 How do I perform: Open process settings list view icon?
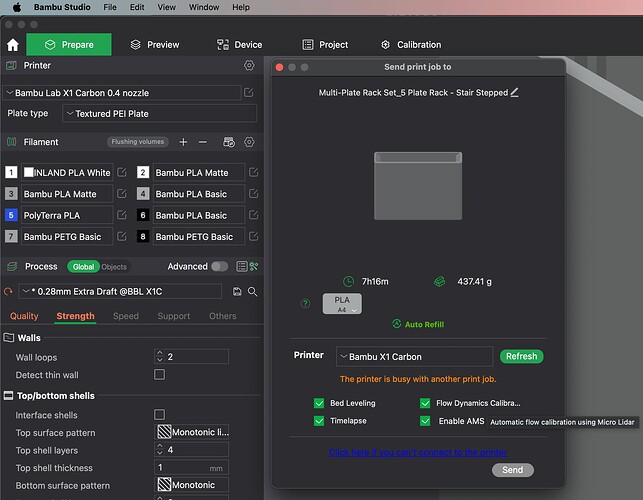pyautogui.click(x=242, y=267)
